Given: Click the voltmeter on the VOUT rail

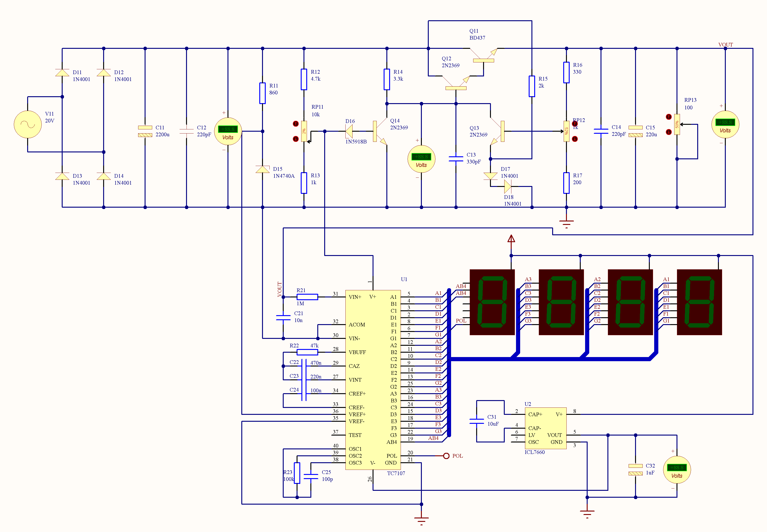Looking at the screenshot, I should tap(725, 124).
